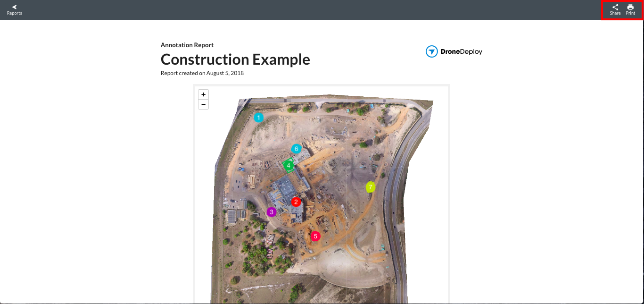Click the report creation date text

tap(202, 73)
